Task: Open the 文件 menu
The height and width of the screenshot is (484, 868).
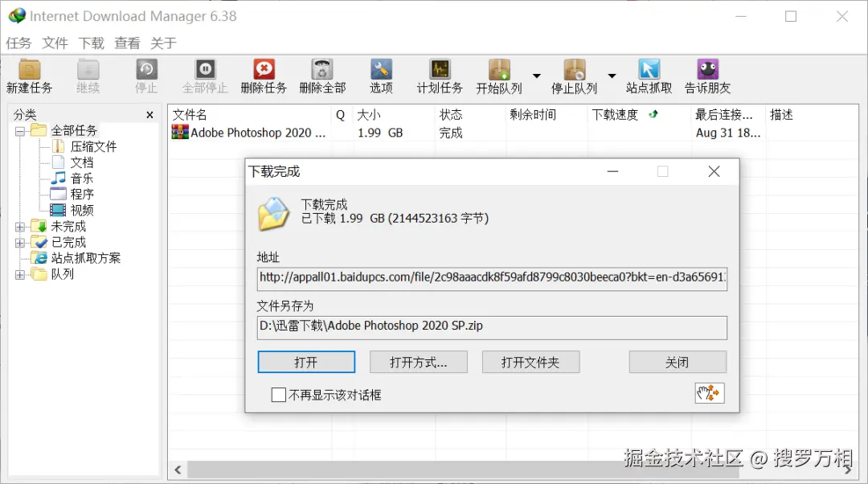Action: (x=55, y=43)
